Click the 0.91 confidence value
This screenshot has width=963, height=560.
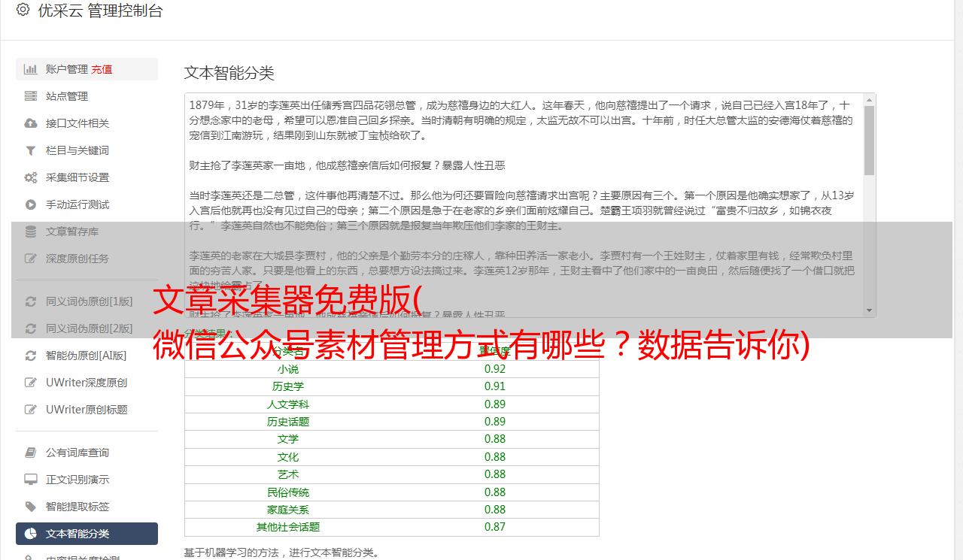coord(495,386)
